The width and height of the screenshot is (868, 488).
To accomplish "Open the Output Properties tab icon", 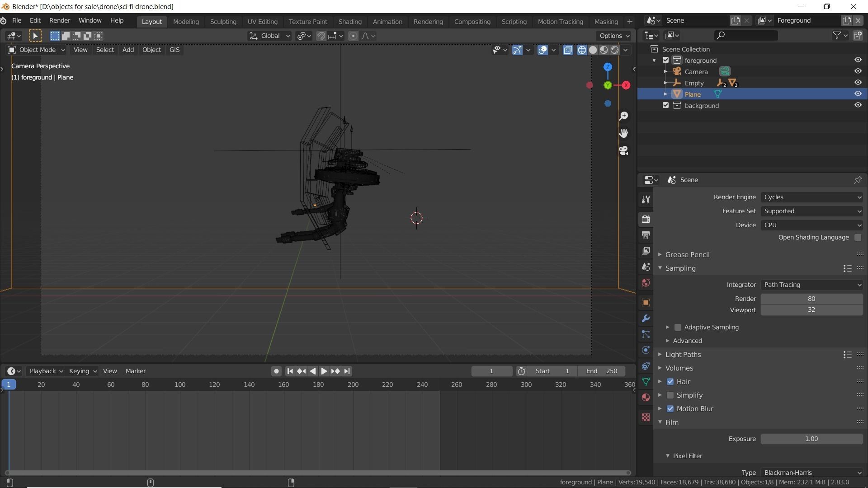I will (x=646, y=235).
